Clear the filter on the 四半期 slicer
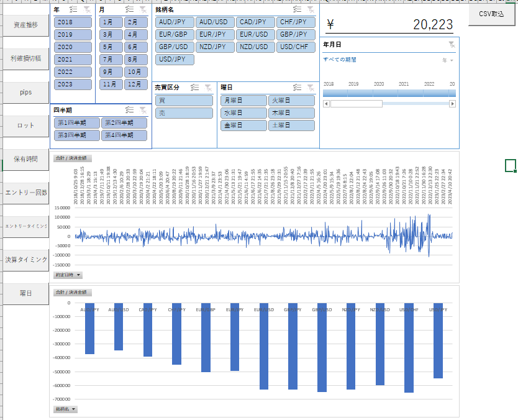This screenshot has width=518, height=420. coord(143,110)
